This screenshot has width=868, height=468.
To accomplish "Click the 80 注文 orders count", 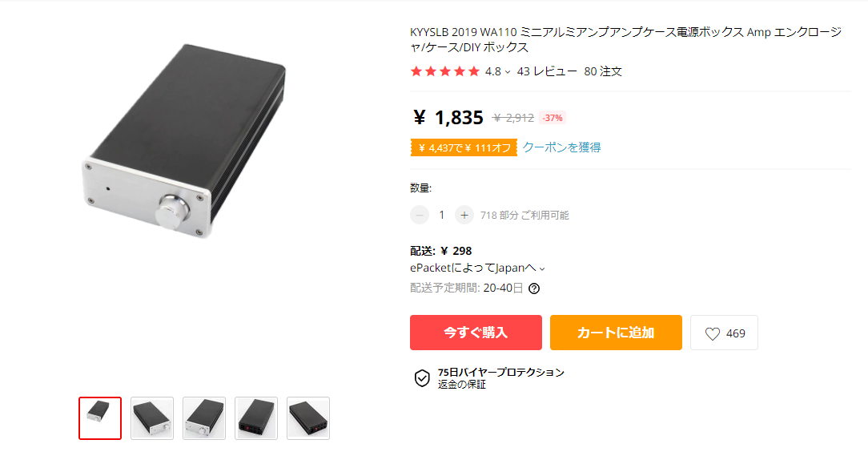I will click(603, 71).
